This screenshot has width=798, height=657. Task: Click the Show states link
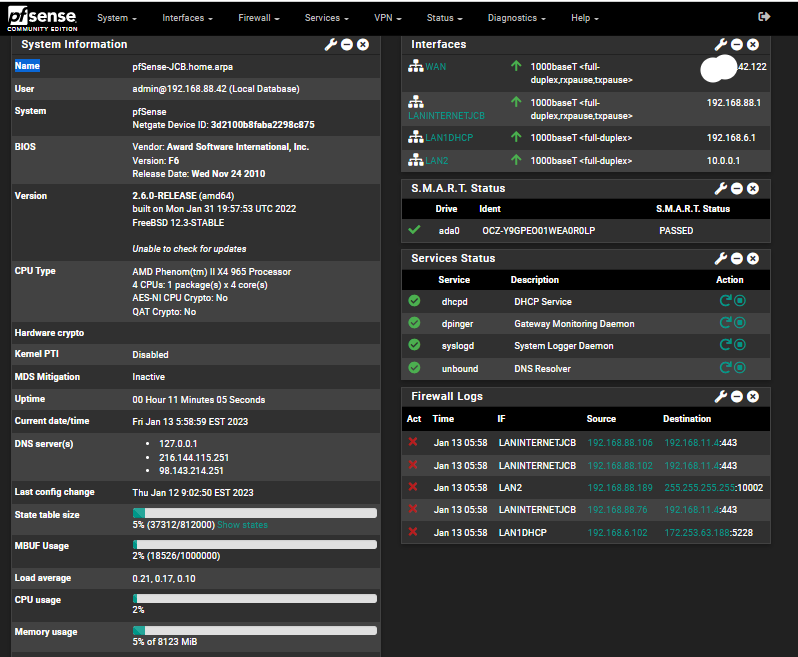[242, 525]
